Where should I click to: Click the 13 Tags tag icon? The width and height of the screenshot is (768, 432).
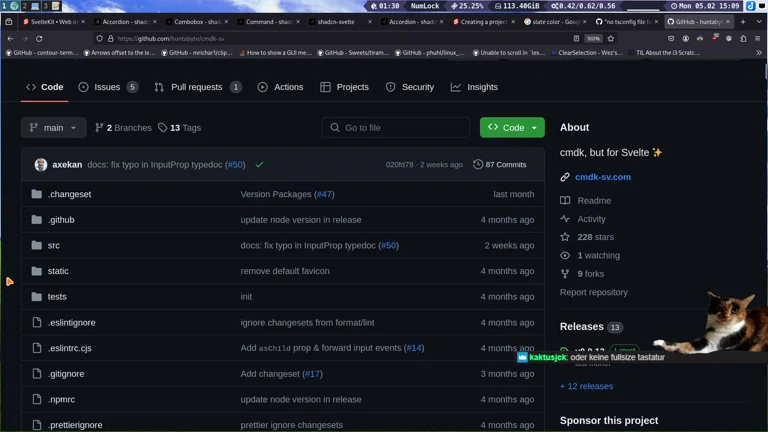[163, 128]
